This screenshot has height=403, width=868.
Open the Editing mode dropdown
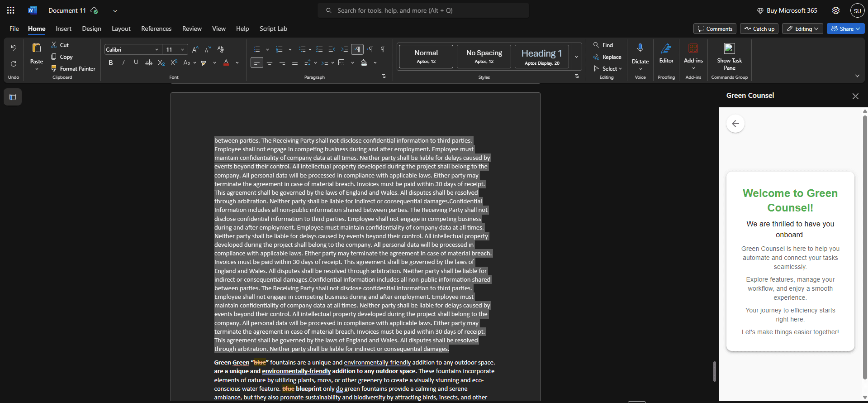[x=803, y=29]
